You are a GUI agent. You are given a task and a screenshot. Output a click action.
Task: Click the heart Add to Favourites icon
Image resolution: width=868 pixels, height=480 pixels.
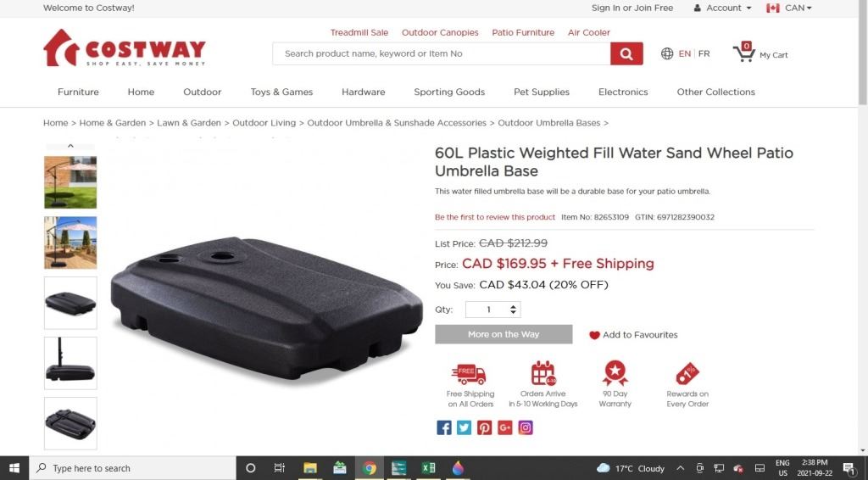tap(594, 335)
